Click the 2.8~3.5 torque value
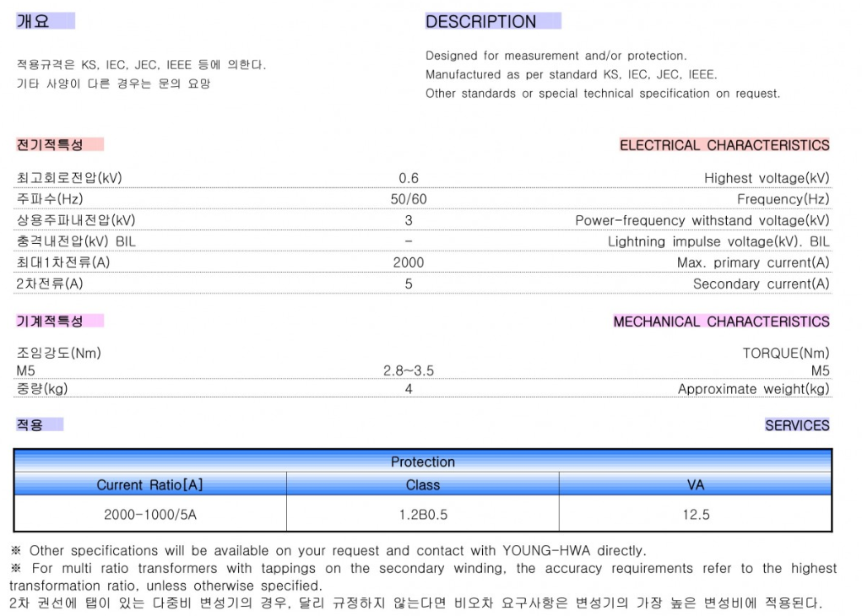The width and height of the screenshot is (862, 616). pyautogui.click(x=409, y=371)
